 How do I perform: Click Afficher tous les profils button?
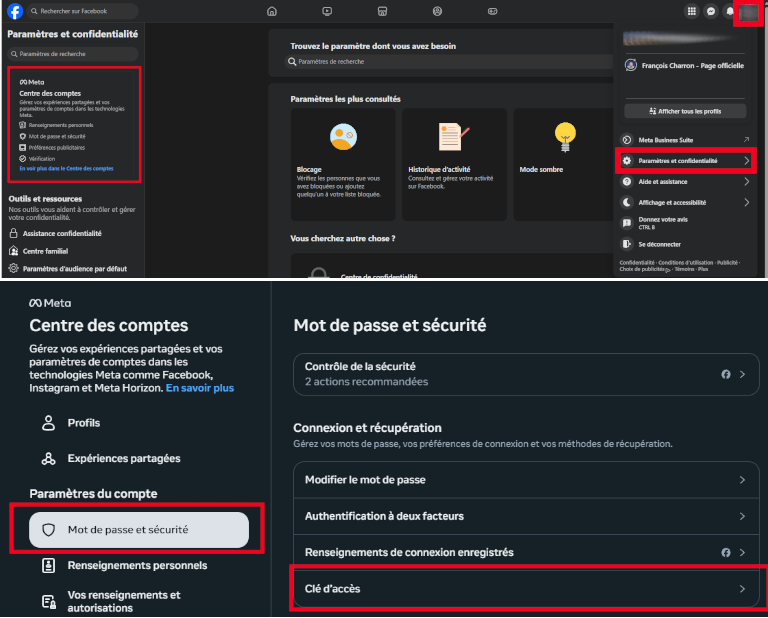click(x=685, y=111)
